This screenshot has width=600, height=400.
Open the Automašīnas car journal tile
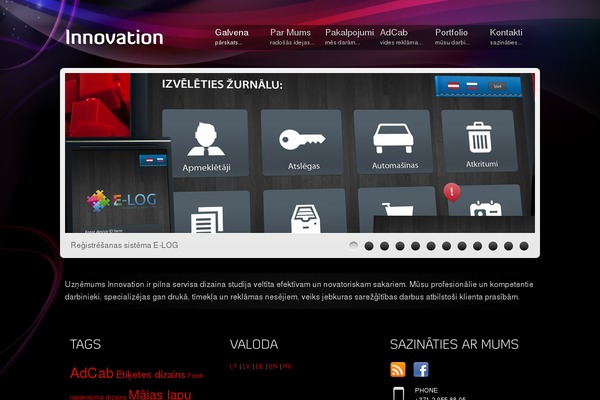[394, 142]
